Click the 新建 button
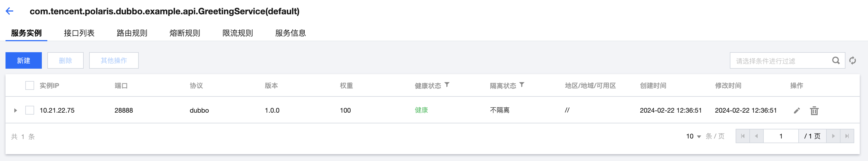868x161 pixels. pos(24,60)
